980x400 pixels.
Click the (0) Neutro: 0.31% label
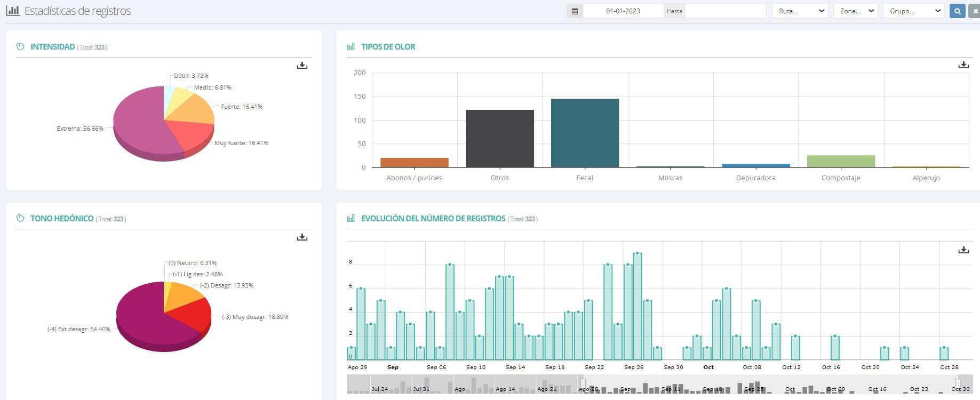193,263
